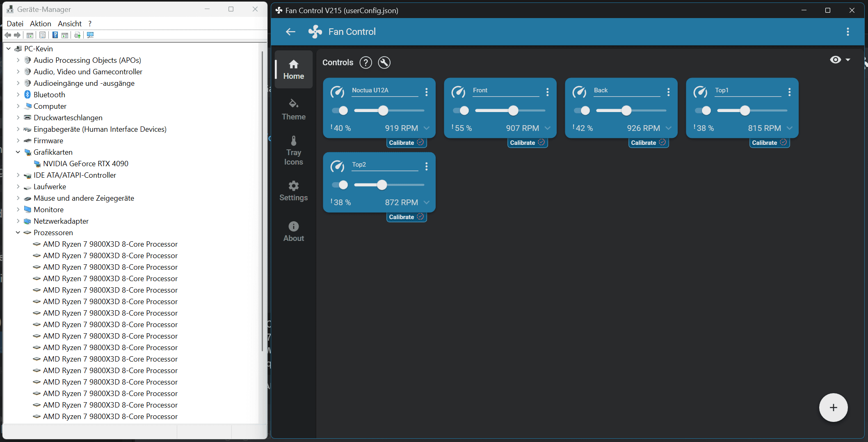The height and width of the screenshot is (442, 868).
Task: Open the Back card three-dot menu
Action: [668, 92]
